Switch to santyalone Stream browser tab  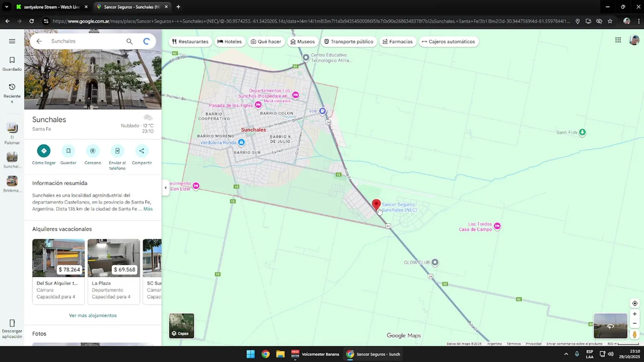[51, 7]
